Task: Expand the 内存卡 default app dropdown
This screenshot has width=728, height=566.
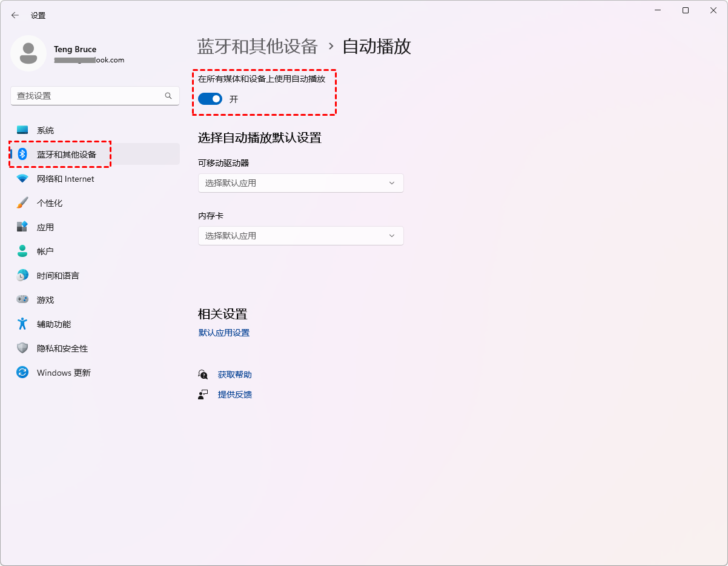Action: pos(300,236)
